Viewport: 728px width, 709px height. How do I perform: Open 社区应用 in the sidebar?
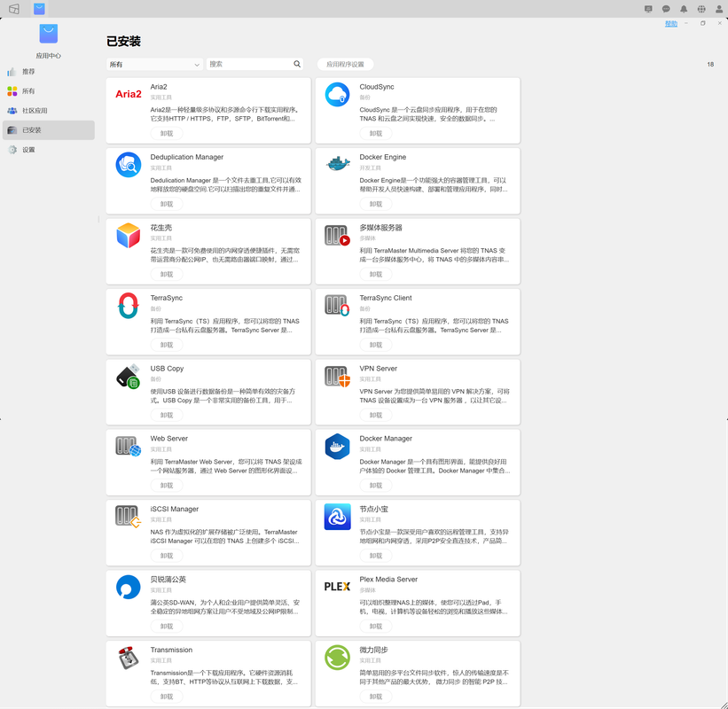(x=49, y=111)
